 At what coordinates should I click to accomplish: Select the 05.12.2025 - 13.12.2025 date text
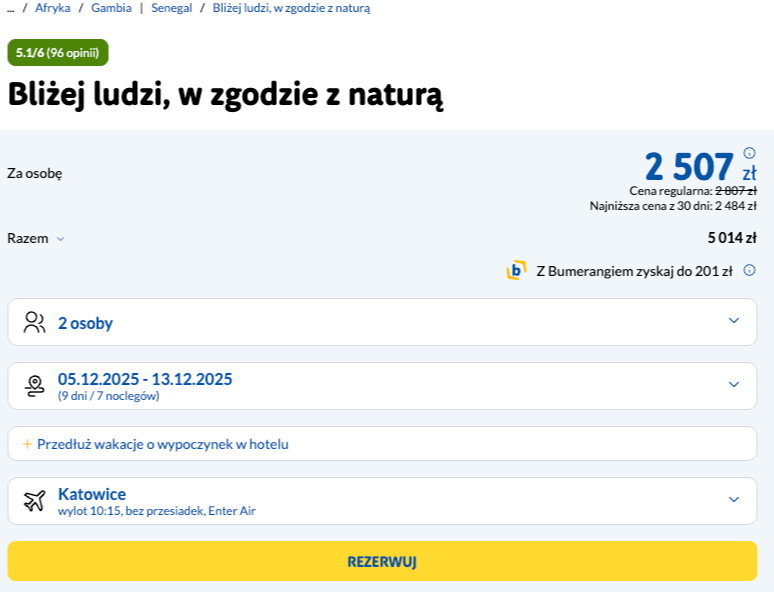point(145,379)
